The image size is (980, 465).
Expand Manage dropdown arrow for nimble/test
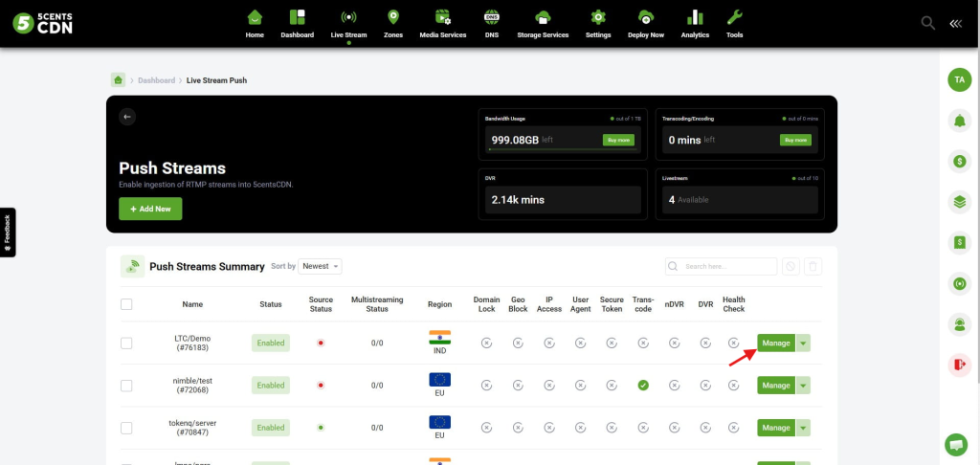click(x=803, y=386)
